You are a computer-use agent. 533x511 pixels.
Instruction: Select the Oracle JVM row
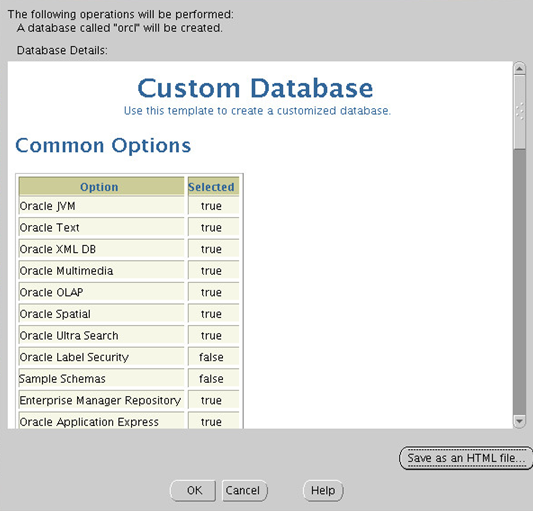click(129, 206)
